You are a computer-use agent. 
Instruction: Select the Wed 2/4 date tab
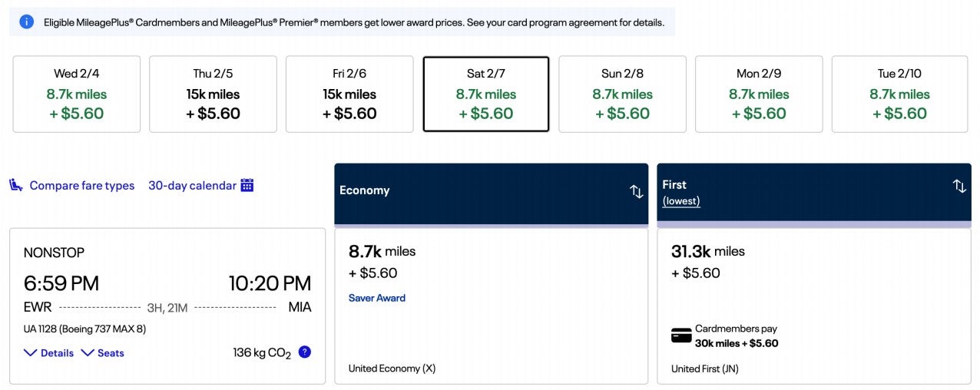click(x=77, y=94)
